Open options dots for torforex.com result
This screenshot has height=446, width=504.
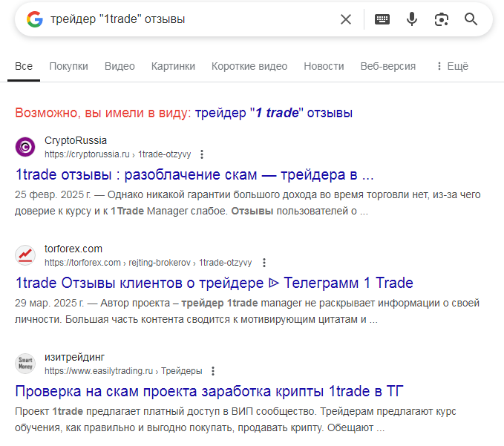coord(264,263)
